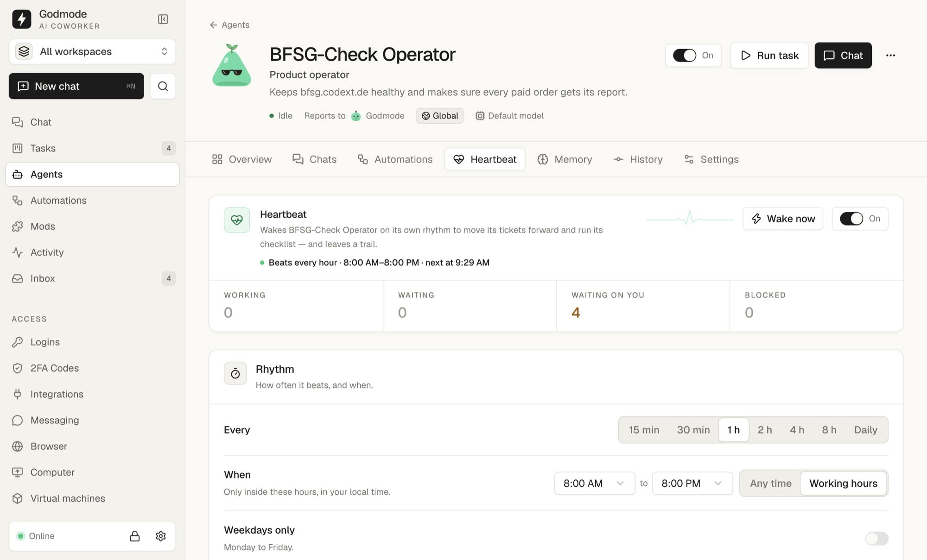Toggle the Heartbeat On switch
This screenshot has height=560, width=927.
tap(851, 219)
